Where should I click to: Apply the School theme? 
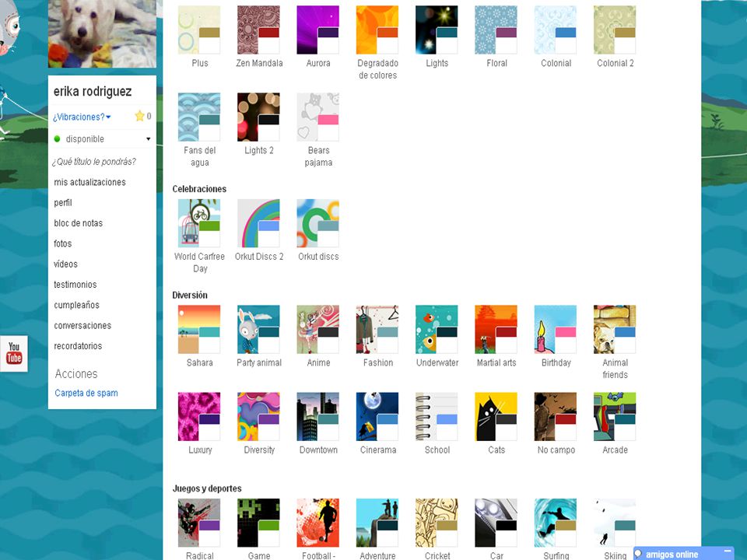(x=437, y=417)
